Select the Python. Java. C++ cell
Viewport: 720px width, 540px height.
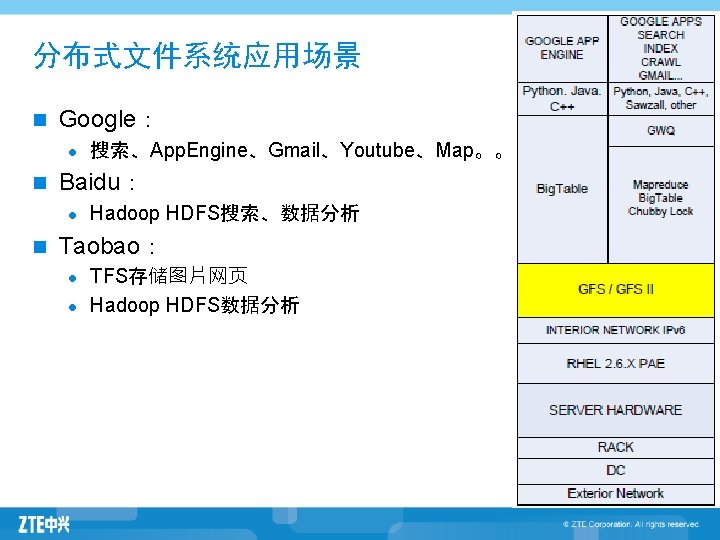click(562, 99)
